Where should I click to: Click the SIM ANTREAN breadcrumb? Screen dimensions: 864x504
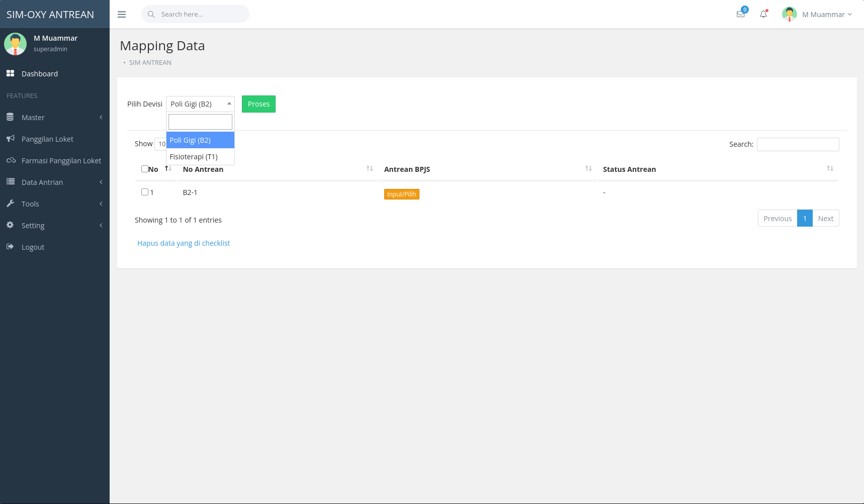[x=150, y=63]
